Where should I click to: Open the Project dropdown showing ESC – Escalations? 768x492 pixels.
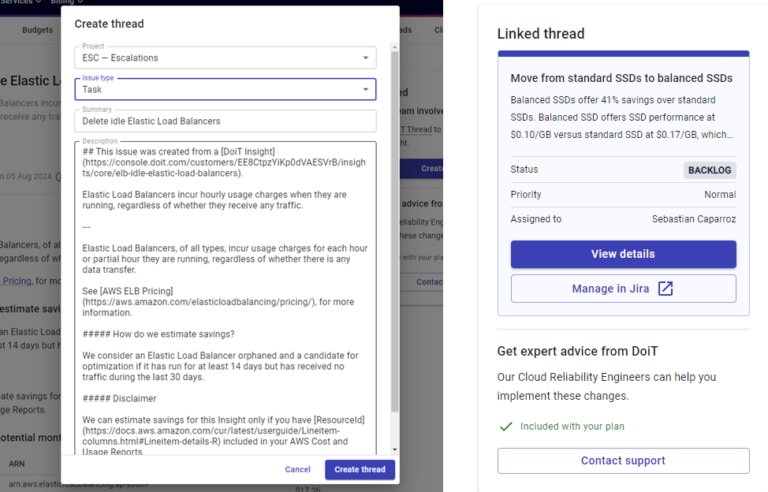click(x=225, y=58)
